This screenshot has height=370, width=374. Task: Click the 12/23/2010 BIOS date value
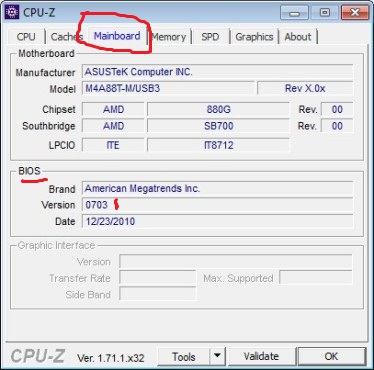point(218,221)
